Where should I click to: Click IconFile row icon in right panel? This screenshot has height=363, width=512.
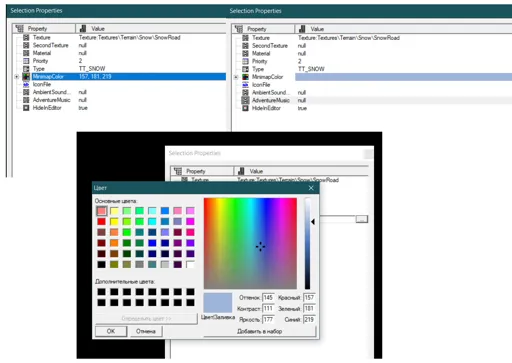pos(245,85)
